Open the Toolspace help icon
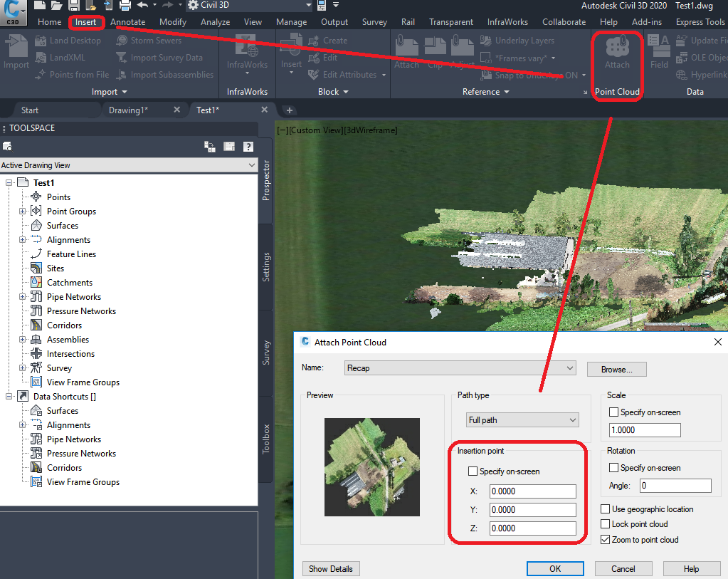The height and width of the screenshot is (579, 728). coord(248,147)
